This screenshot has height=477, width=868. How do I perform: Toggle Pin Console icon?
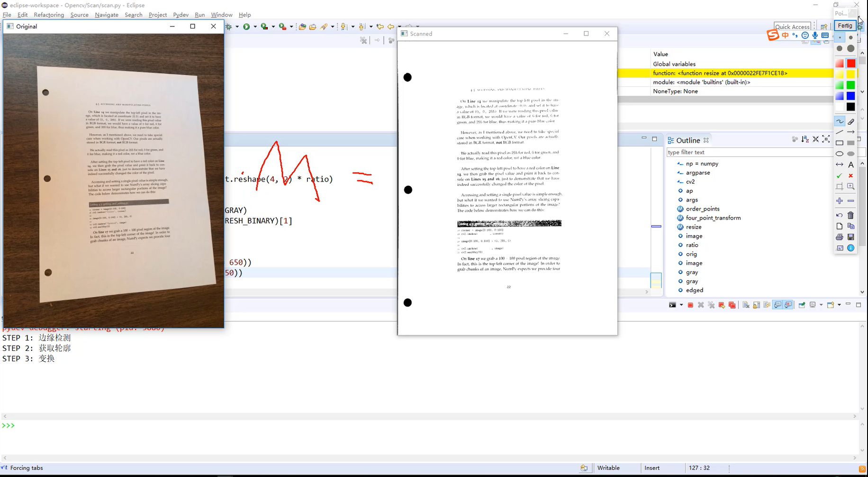[802, 305]
